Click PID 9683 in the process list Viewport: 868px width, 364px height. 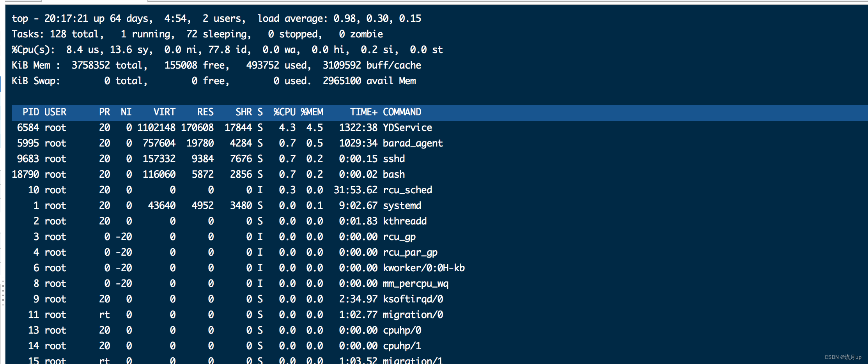point(28,159)
